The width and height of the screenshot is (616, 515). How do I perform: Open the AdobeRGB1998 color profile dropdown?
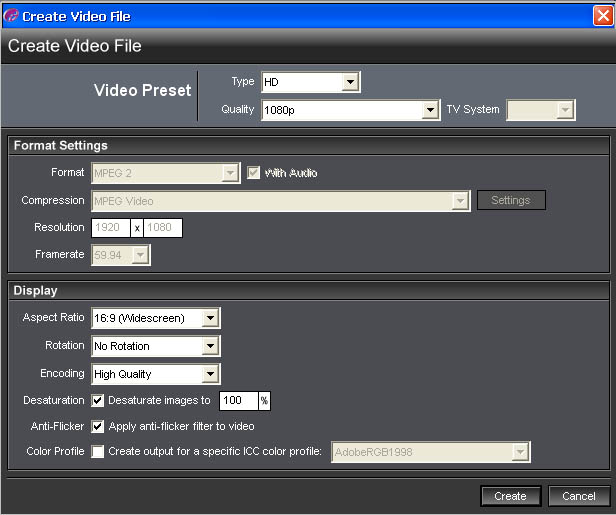tap(431, 452)
